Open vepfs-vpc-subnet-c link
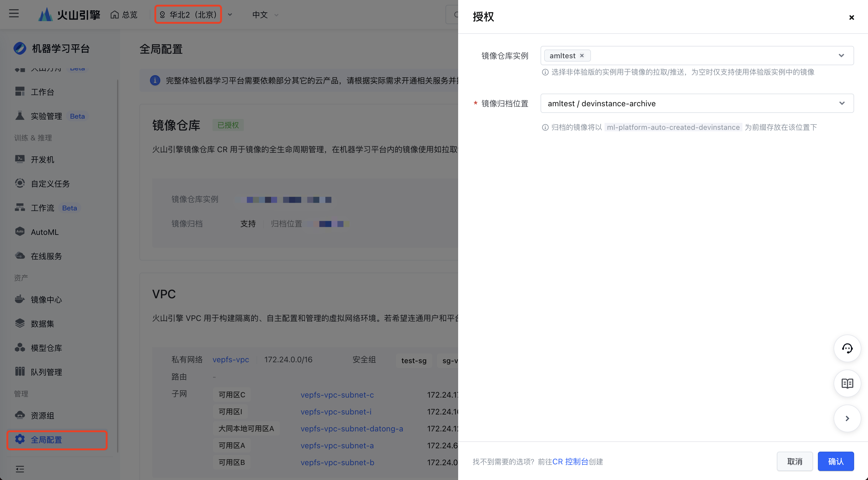 (x=337, y=395)
